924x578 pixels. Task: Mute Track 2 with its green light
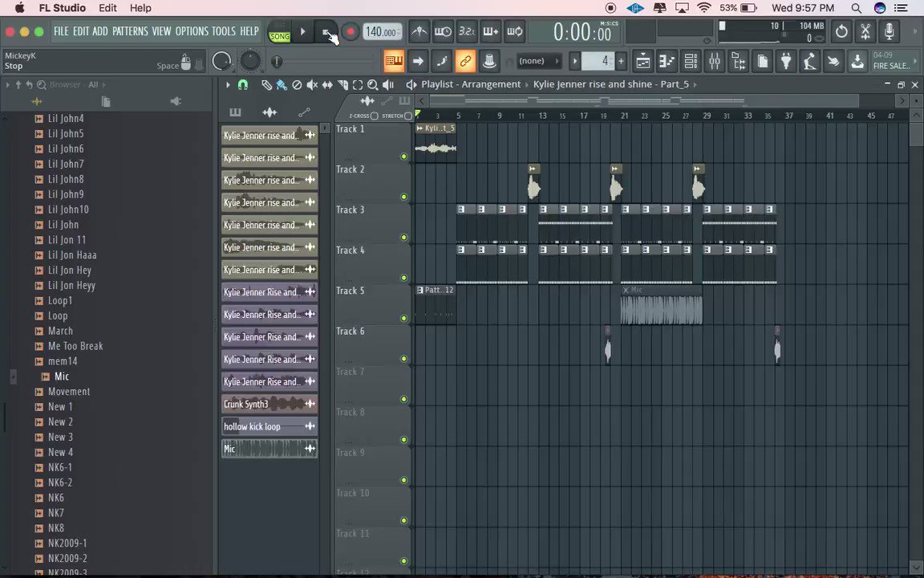403,197
